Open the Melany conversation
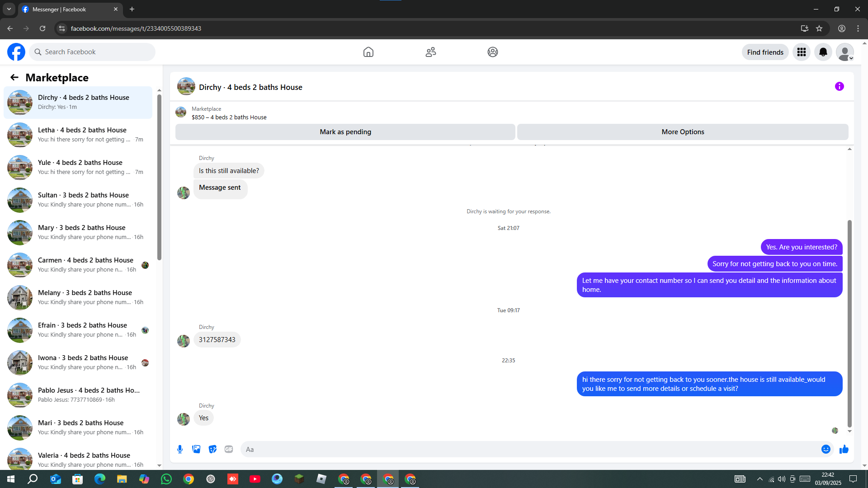This screenshot has width=868, height=488. coord(78,298)
